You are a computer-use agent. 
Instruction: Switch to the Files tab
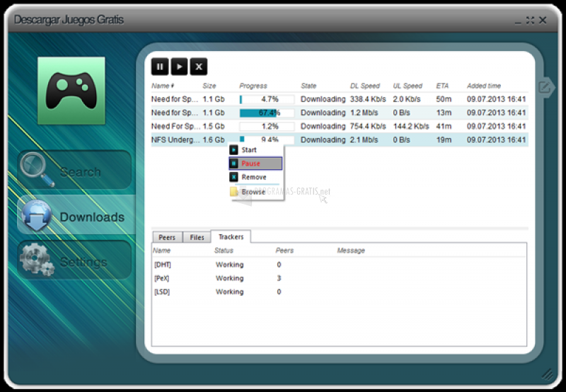197,237
